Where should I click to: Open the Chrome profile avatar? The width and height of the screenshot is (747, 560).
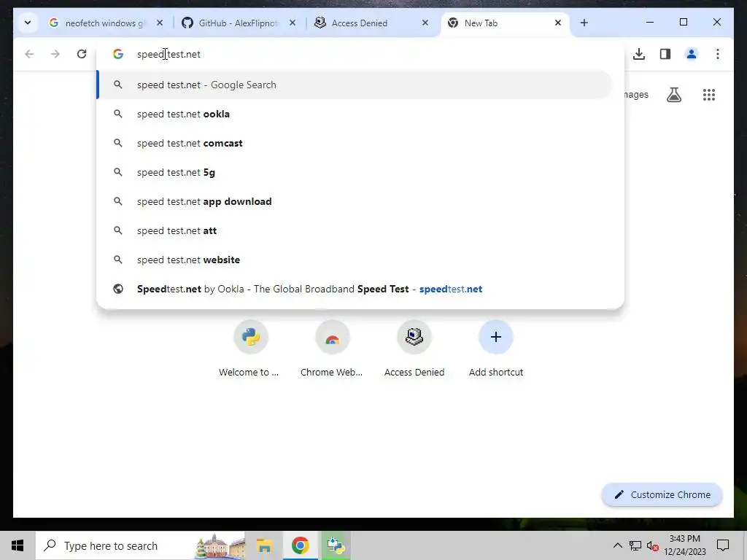pyautogui.click(x=692, y=54)
